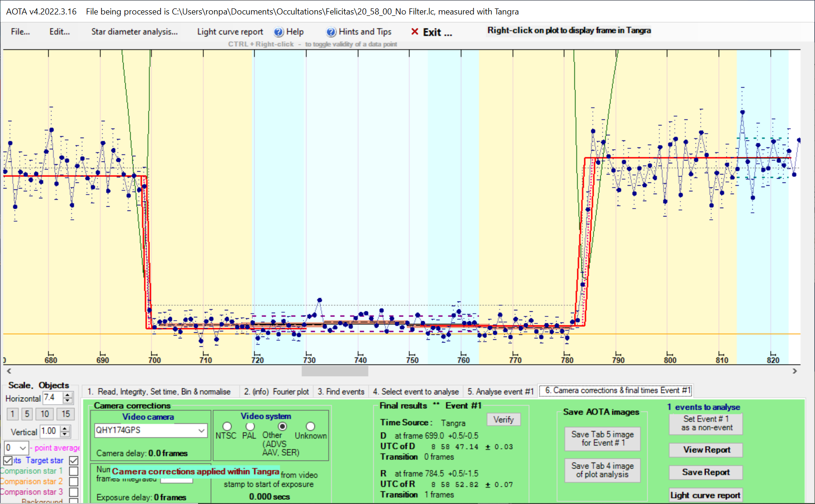Viewport: 815px width, 504px height.
Task: Click the bottom Light curve report button
Action: (x=706, y=495)
